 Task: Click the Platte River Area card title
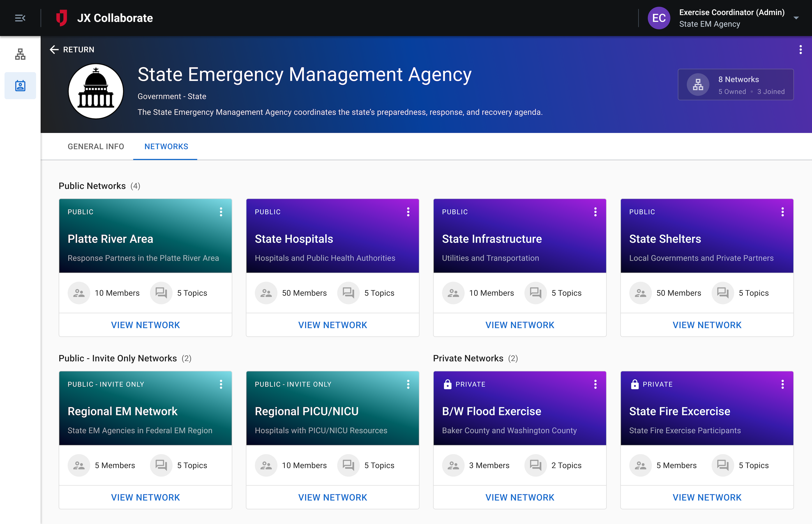(110, 239)
